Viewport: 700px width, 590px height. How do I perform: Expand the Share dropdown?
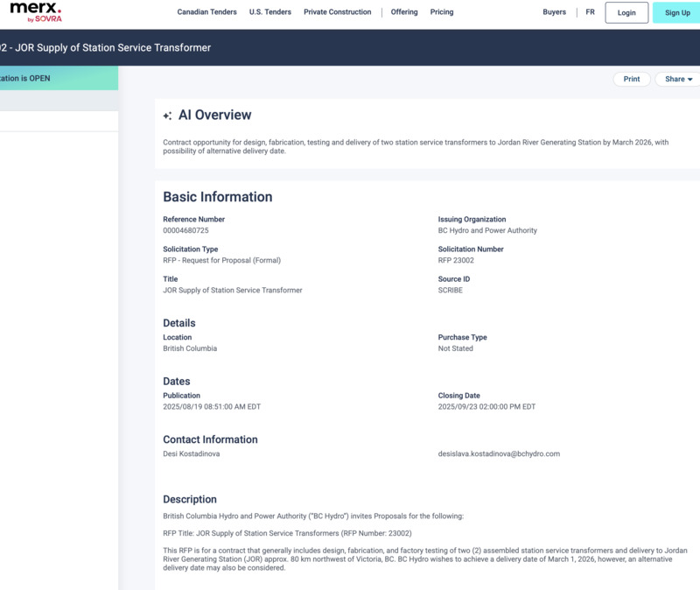(677, 79)
